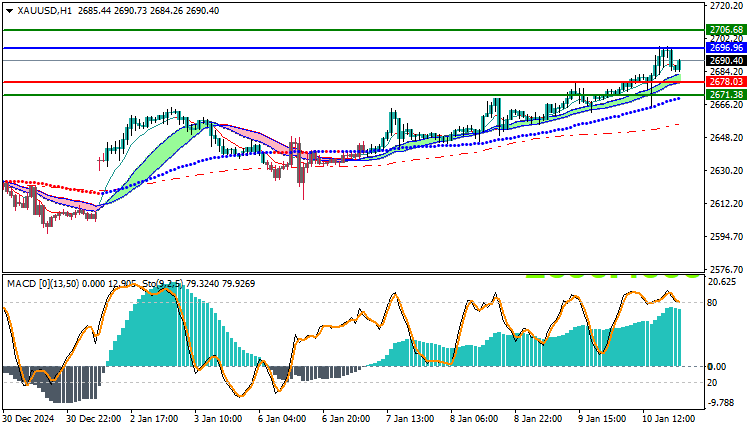
Task: Click the 80 level on indicator scale
Action: pos(712,303)
